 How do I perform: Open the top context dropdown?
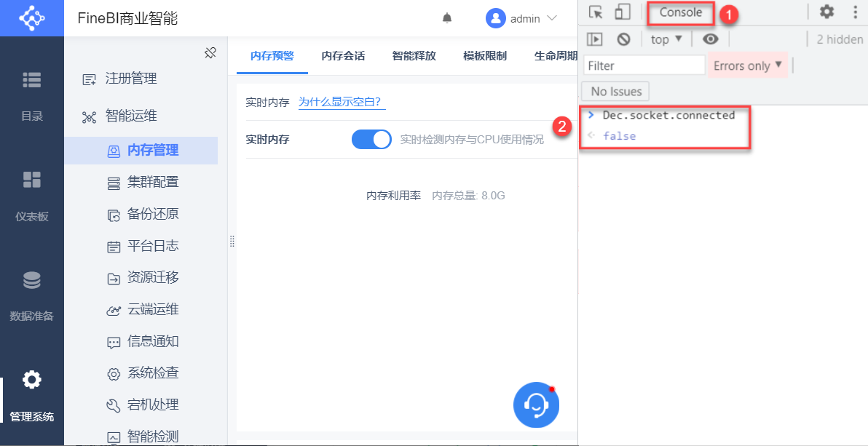(x=666, y=39)
